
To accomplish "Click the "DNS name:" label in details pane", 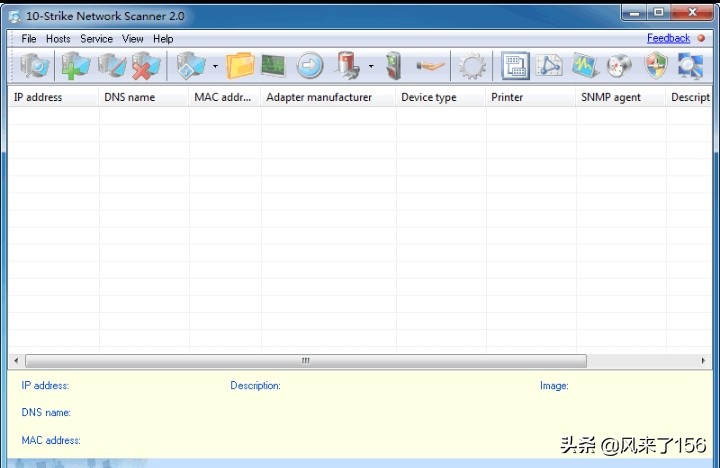I will [46, 412].
